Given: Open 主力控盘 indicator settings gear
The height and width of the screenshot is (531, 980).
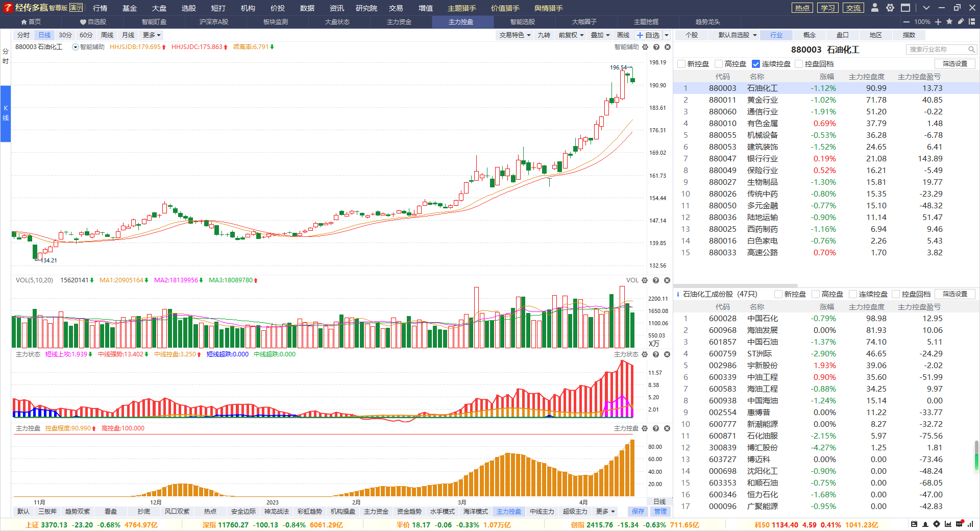Looking at the screenshot, I should point(645,428).
